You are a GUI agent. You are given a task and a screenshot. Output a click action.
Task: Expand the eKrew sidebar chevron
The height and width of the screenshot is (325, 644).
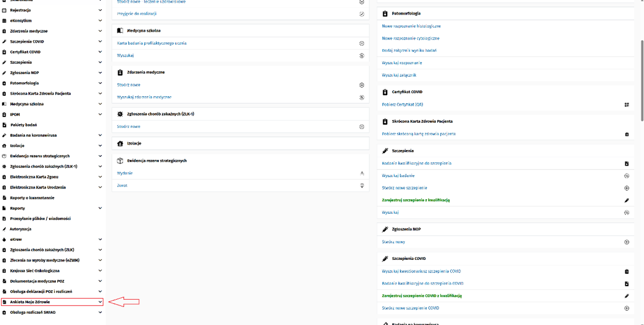click(100, 239)
